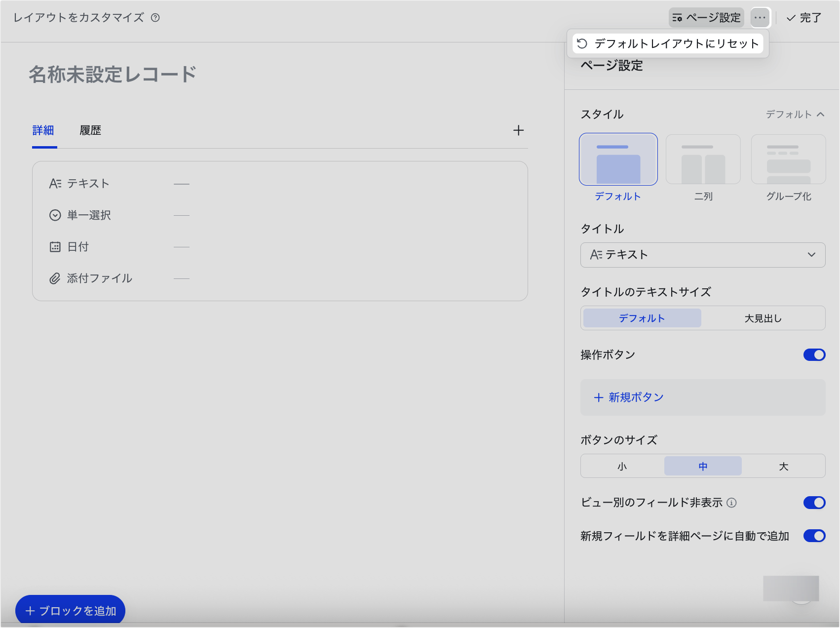
Task: Switch to the 履歴 tab
Action: [x=90, y=130]
